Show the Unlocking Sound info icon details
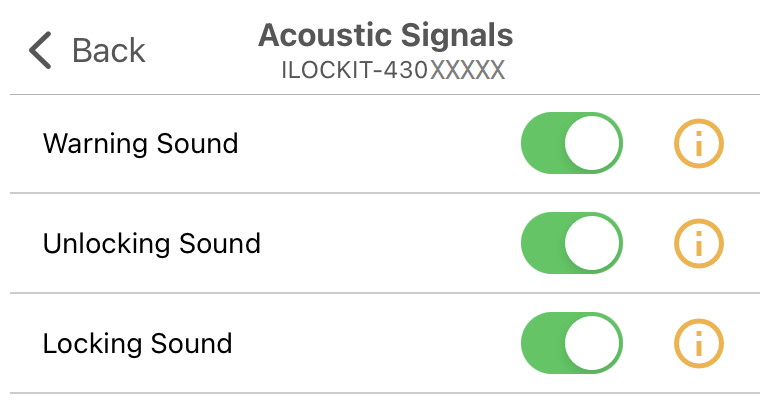 click(698, 244)
